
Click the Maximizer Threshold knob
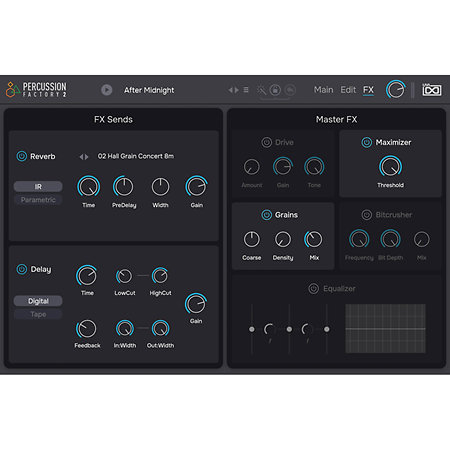390,166
